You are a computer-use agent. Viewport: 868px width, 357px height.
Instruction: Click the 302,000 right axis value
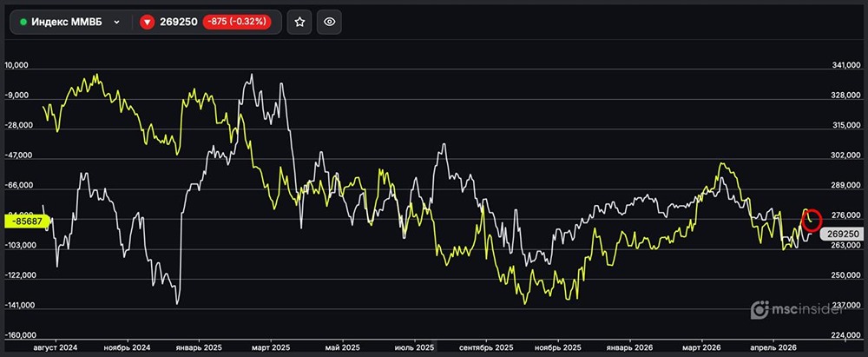(846, 155)
